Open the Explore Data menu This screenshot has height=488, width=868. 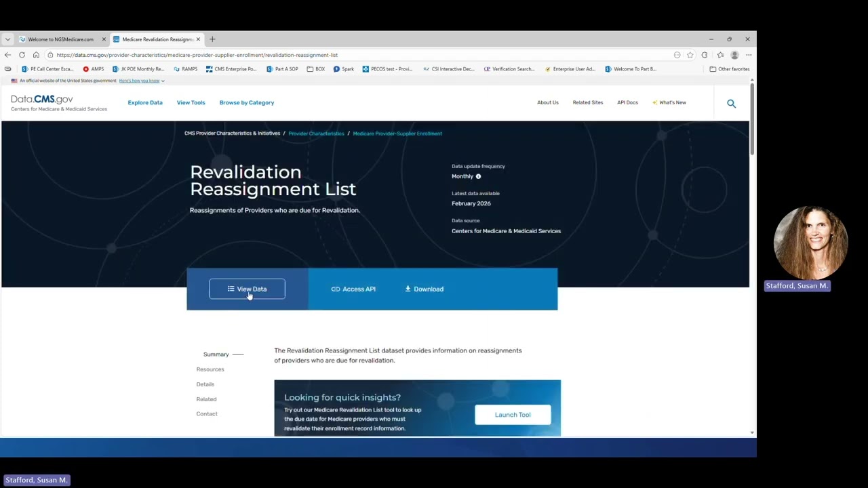145,103
